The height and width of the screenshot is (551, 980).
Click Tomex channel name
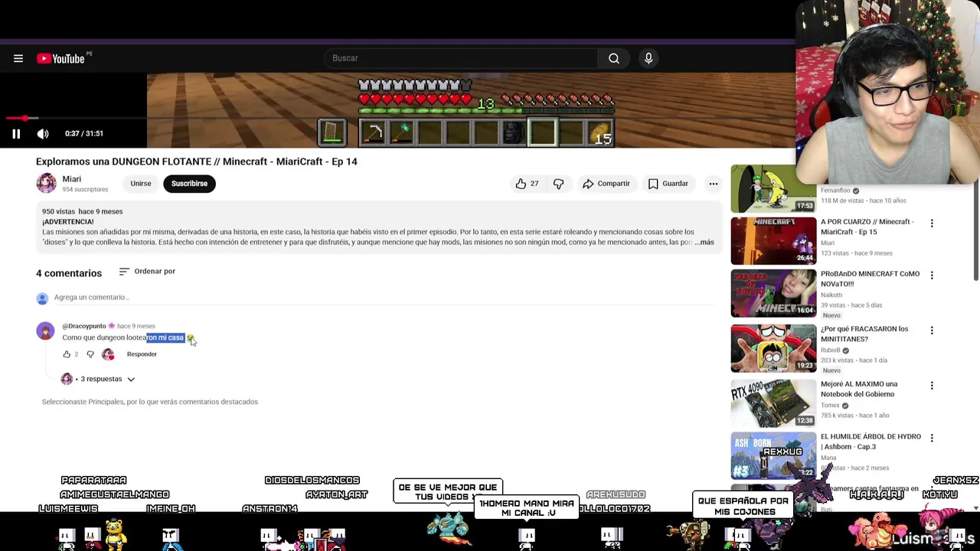click(831, 406)
